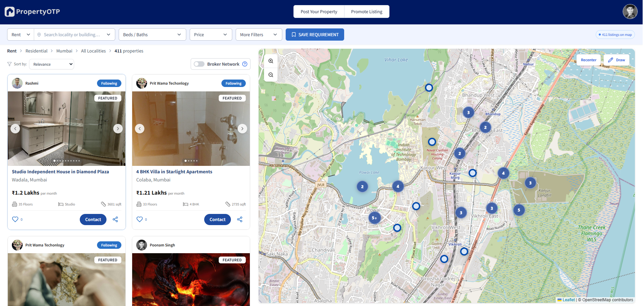Show previous photo of Starlight Apartments listing
The width and height of the screenshot is (644, 306).
(x=140, y=129)
